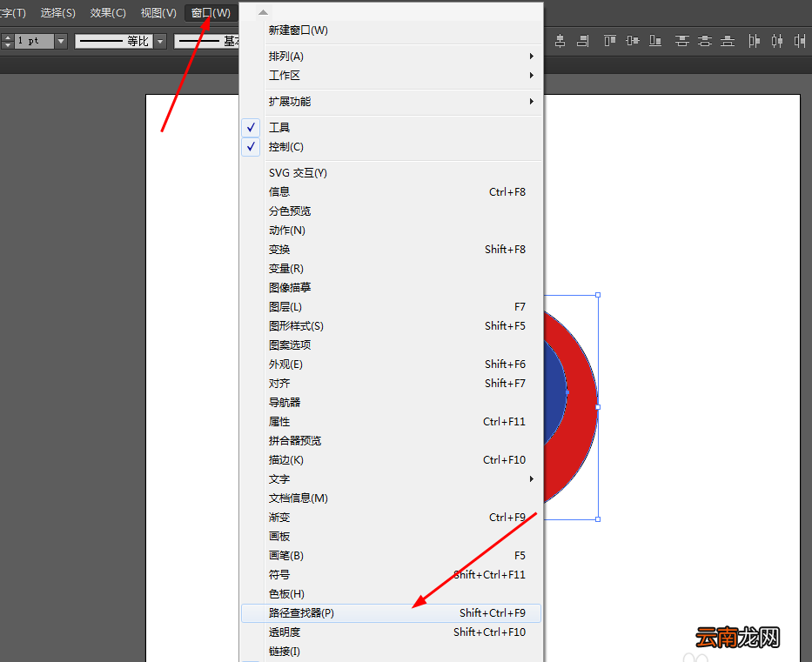
Task: Click vertical distribute bottom icon
Action: point(728,41)
